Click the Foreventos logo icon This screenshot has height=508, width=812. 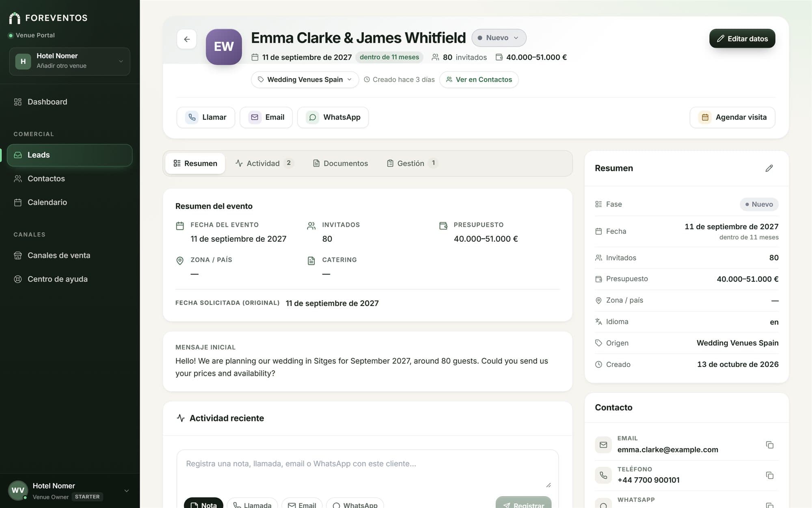(15, 18)
